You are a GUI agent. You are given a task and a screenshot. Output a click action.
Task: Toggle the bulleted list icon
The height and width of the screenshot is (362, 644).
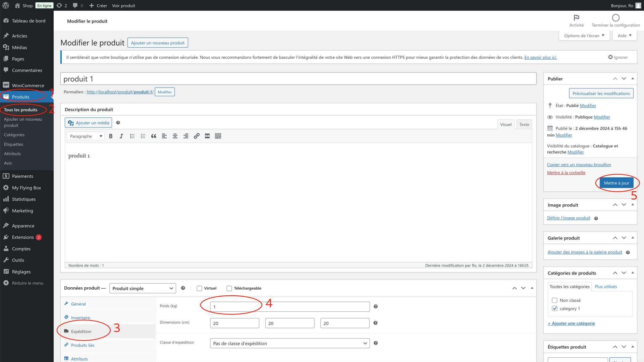pyautogui.click(x=132, y=136)
